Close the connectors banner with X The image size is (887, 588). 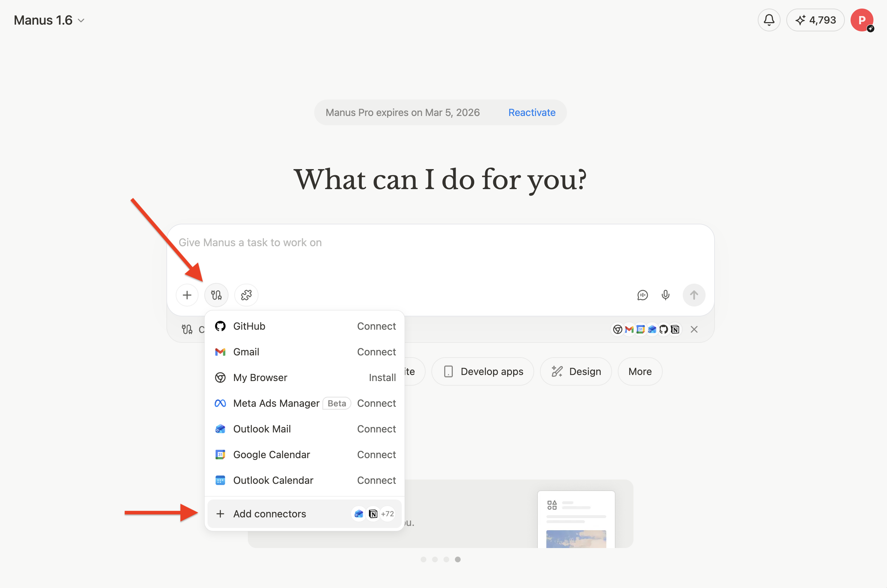694,330
